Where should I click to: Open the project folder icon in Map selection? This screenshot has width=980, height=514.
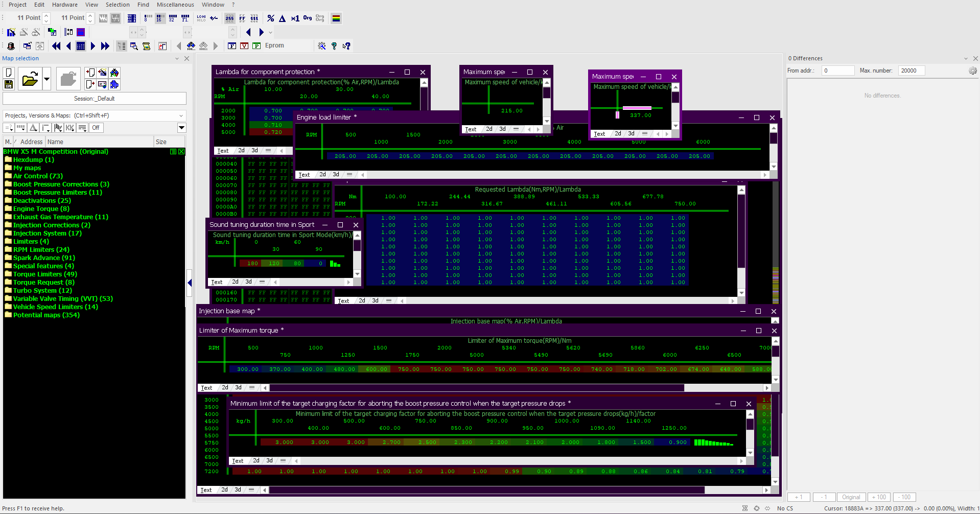click(30, 79)
